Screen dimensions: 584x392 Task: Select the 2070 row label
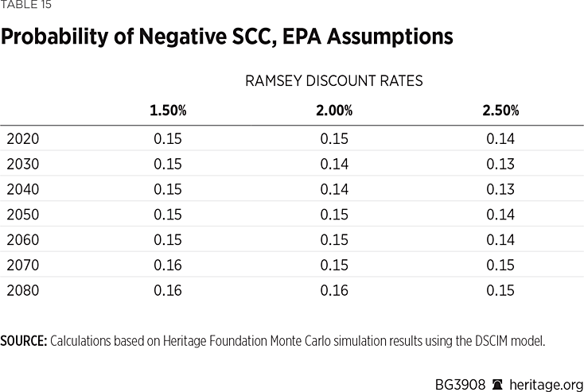click(22, 265)
